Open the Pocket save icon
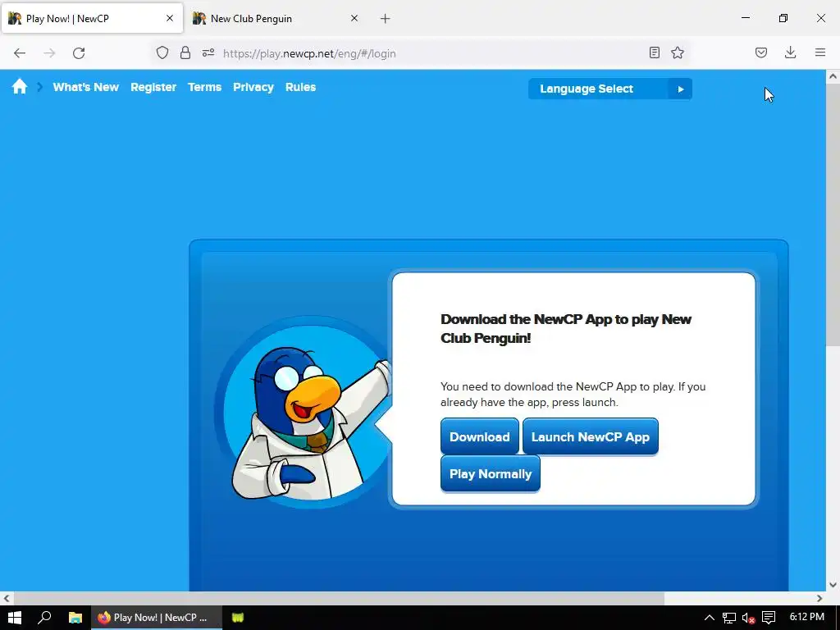 [x=761, y=52]
